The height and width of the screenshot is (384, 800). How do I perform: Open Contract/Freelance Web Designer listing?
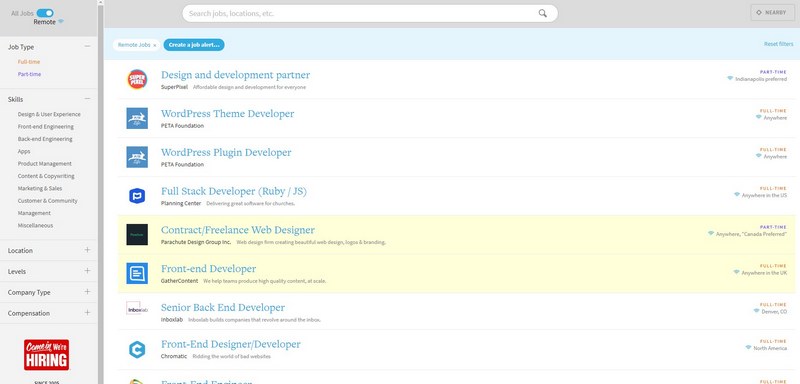pos(238,230)
